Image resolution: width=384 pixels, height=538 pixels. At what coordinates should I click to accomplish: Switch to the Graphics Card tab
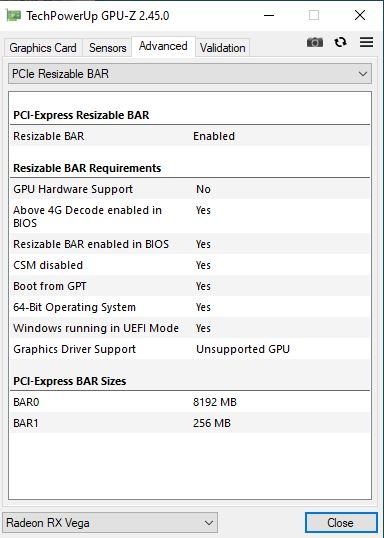[43, 48]
